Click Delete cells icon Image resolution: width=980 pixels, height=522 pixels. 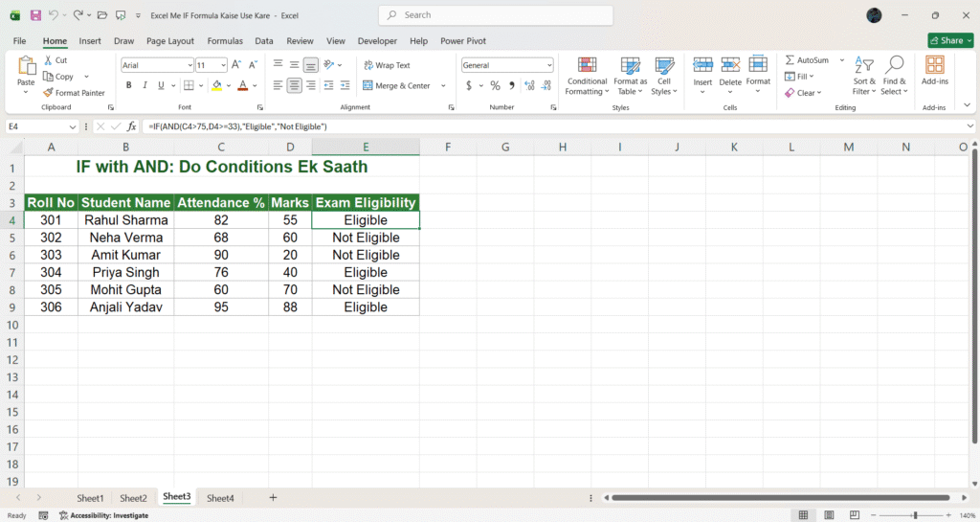730,64
